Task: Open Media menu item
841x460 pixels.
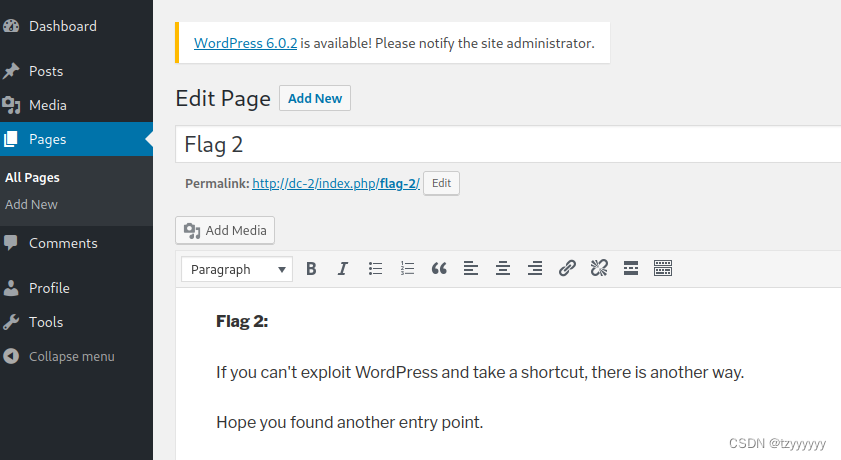Action: [x=48, y=105]
